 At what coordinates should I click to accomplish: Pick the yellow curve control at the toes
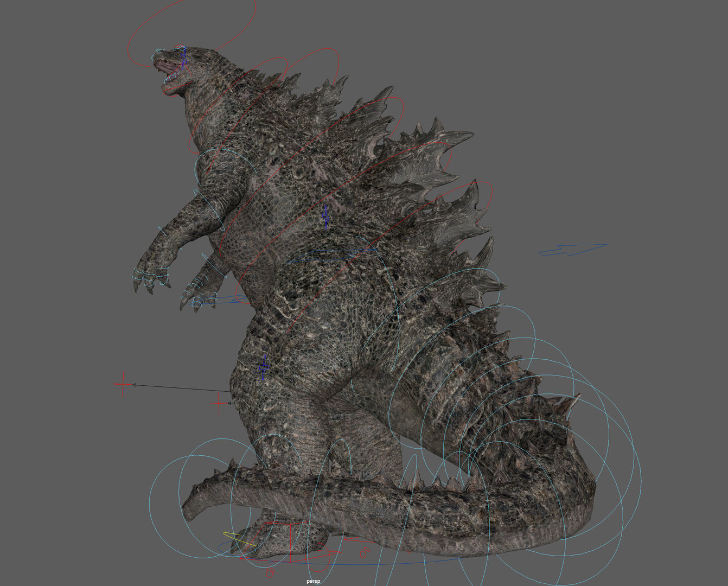239,538
